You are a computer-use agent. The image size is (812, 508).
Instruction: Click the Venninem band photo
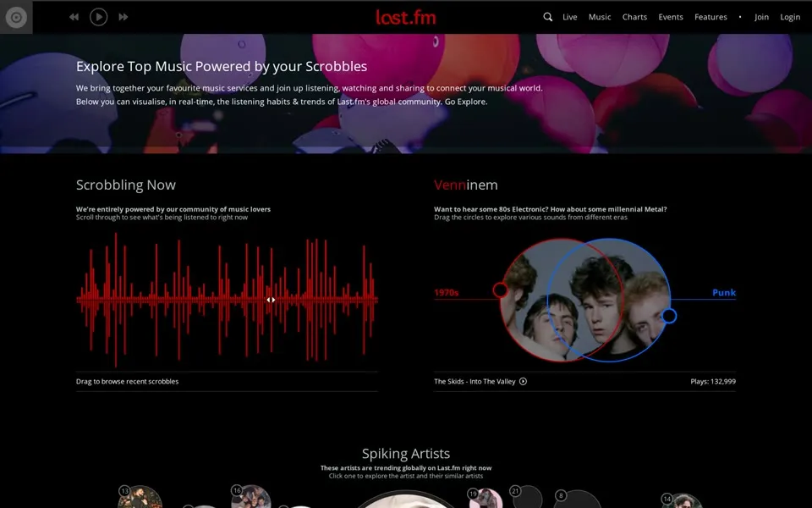pyautogui.click(x=585, y=300)
